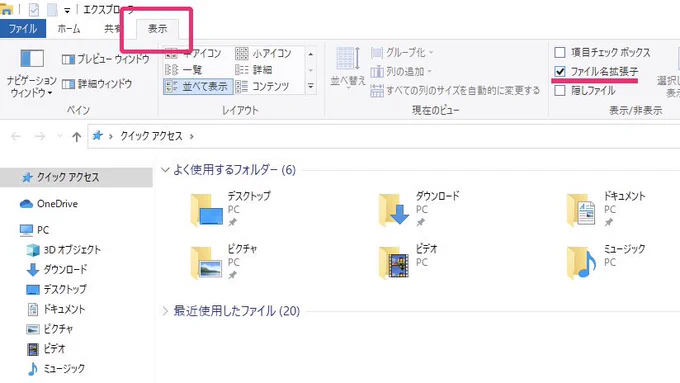Click quick access toolbar properties icon
680x383 pixels.
33,9
